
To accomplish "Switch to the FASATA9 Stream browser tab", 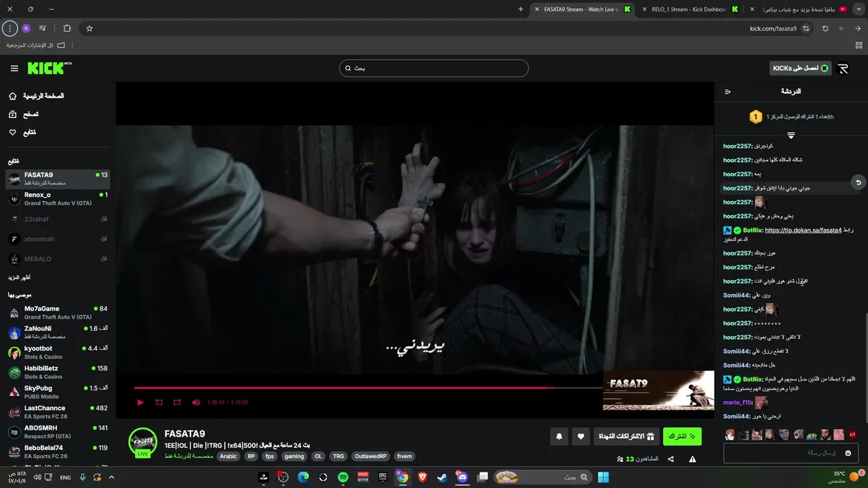I will click(x=581, y=9).
